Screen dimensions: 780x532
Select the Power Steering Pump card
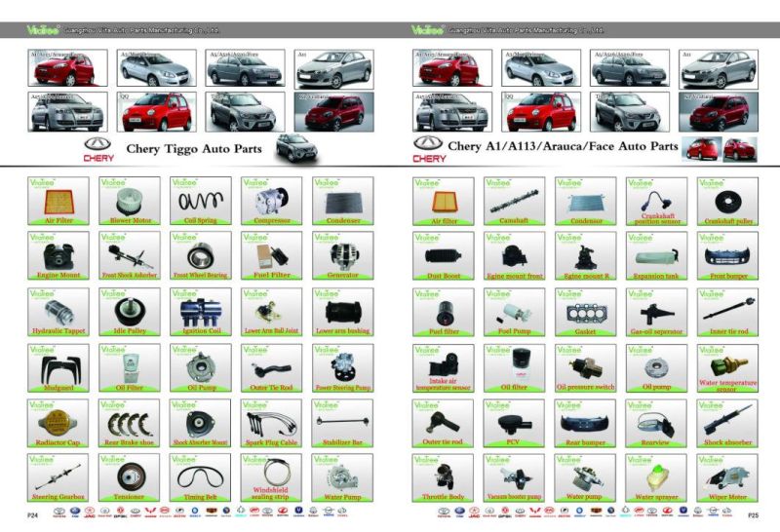(x=343, y=368)
